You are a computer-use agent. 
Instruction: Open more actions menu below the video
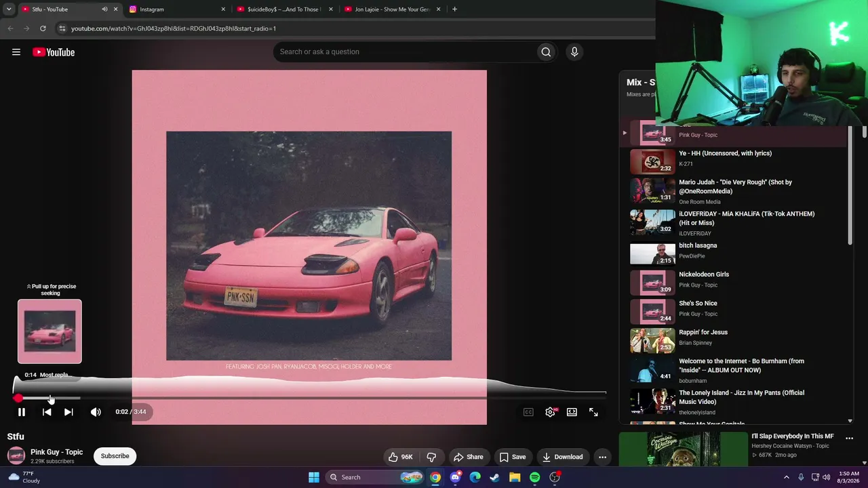pyautogui.click(x=602, y=457)
